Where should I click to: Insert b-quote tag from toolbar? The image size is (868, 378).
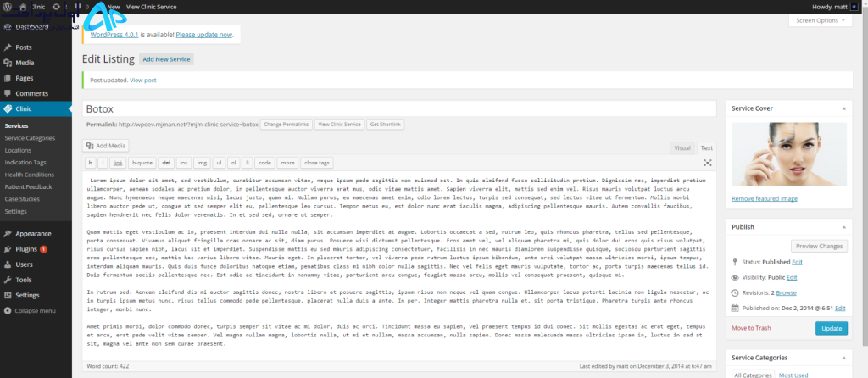click(142, 163)
